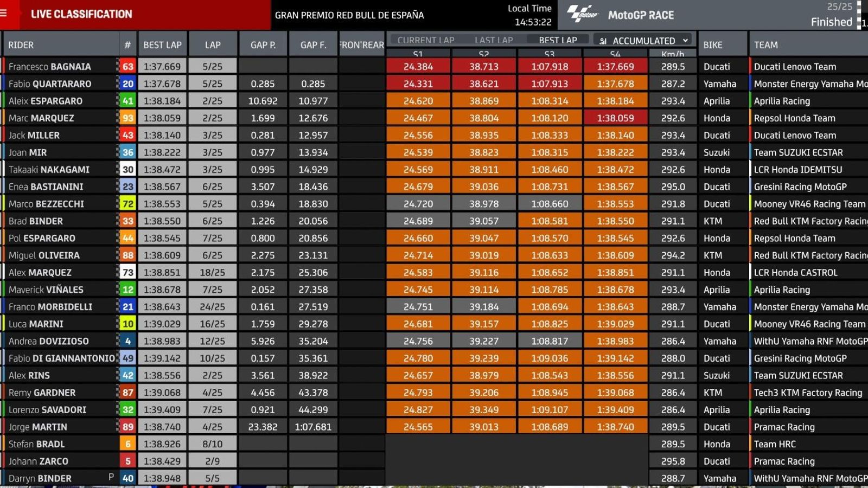Select Darryn Binder's rider name
868x488 pixels.
40,478
